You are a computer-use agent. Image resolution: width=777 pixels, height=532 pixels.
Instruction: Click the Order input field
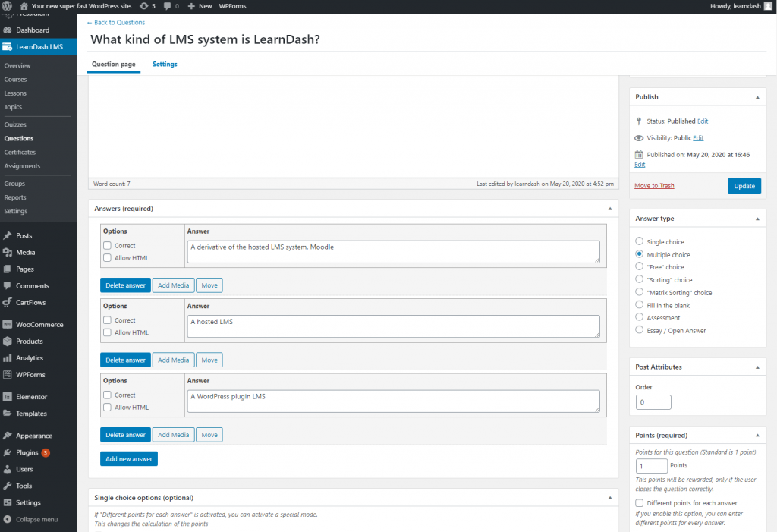[x=653, y=402]
